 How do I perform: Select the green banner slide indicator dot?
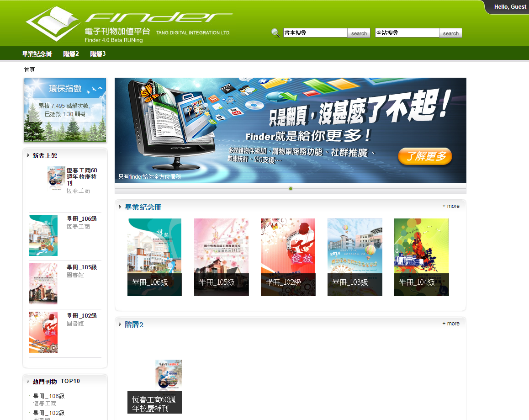[291, 188]
